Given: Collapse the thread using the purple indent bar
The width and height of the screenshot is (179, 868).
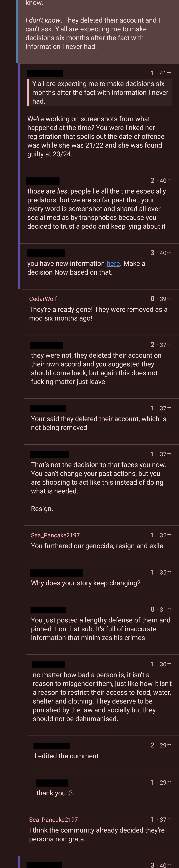Looking at the screenshot, I should [x=19, y=176].
